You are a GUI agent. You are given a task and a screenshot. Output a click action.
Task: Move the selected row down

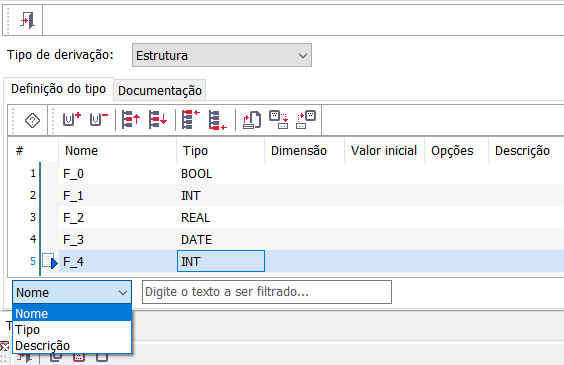click(x=158, y=119)
